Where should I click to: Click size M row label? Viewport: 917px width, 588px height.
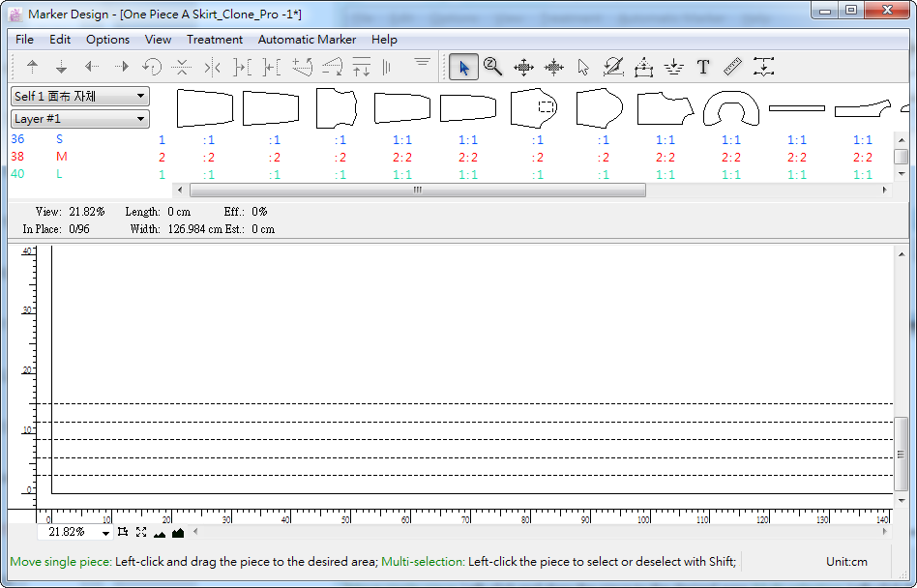[x=62, y=157]
